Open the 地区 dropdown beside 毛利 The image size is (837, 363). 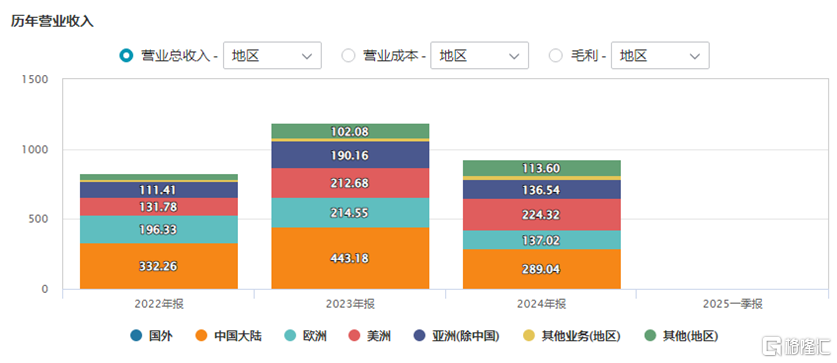tap(660, 56)
